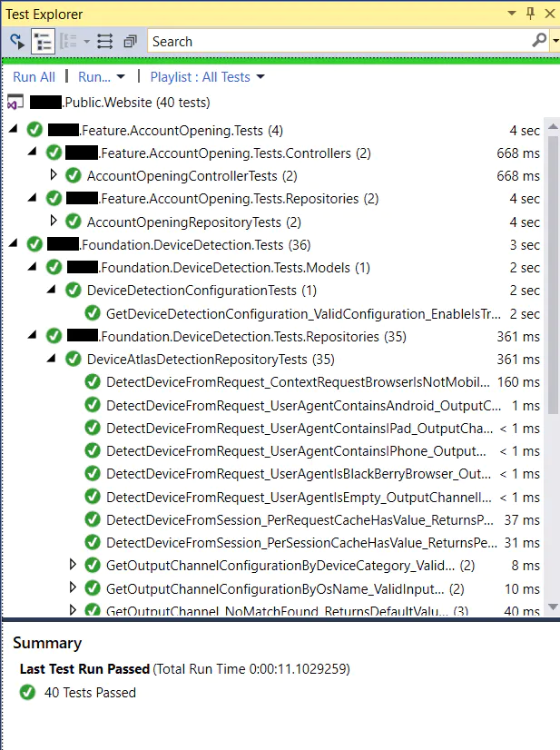Click the vertical scrollbar thumb
The image size is (560, 750).
[553, 273]
